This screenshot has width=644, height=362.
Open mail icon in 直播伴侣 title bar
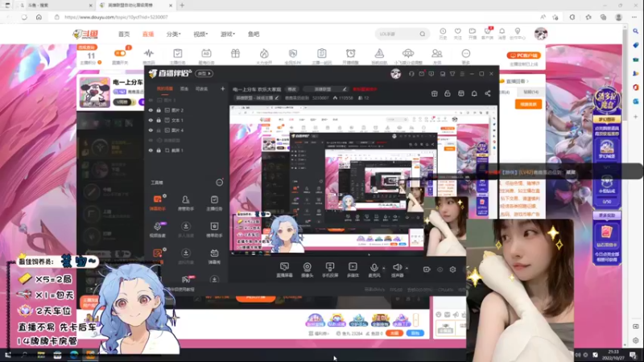point(421,74)
